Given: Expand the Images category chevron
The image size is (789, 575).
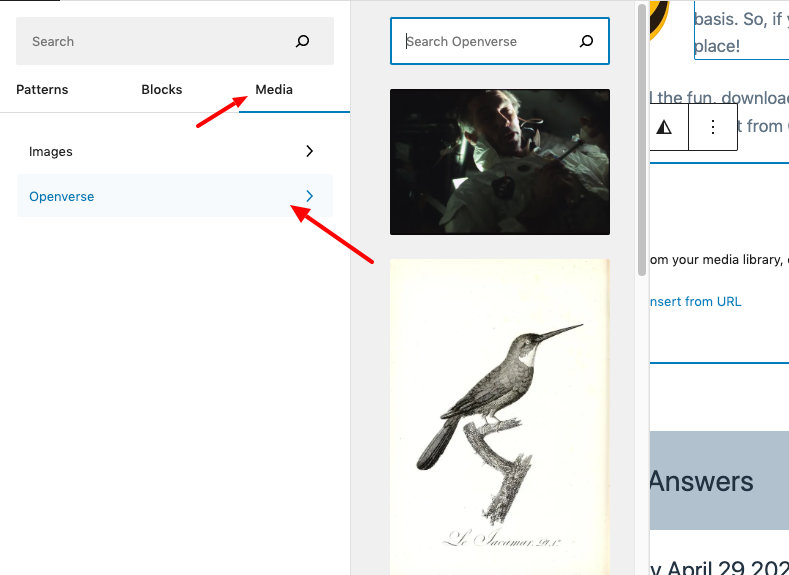Looking at the screenshot, I should pyautogui.click(x=309, y=151).
